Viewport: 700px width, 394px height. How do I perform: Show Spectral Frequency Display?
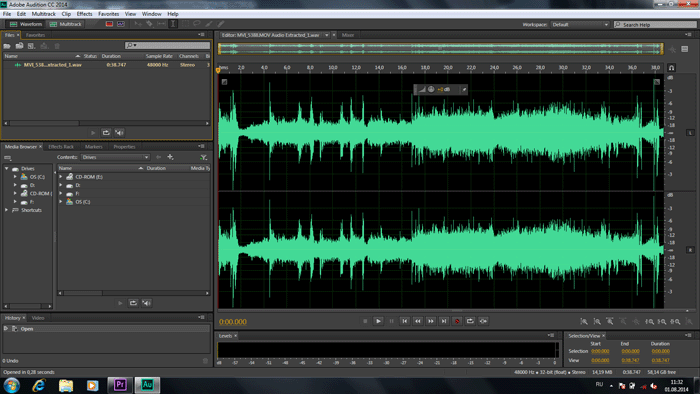coord(109,24)
